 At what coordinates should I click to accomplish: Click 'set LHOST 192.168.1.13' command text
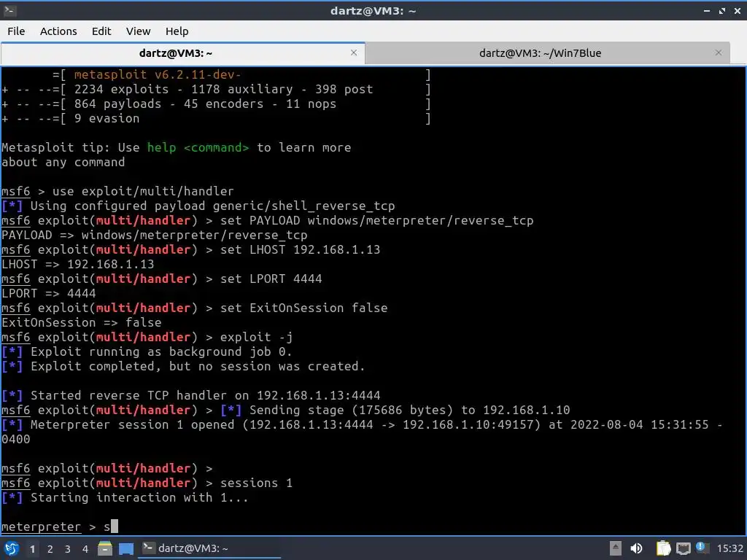coord(300,249)
